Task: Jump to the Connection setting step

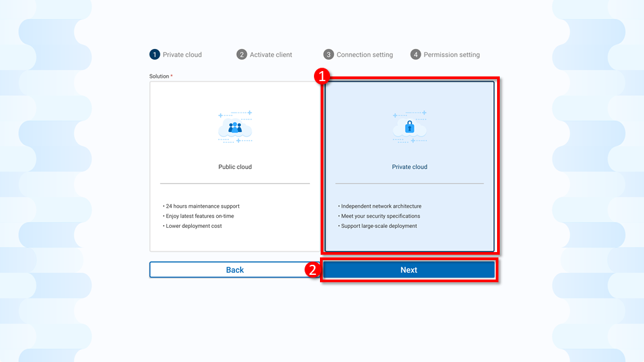Action: (x=364, y=55)
